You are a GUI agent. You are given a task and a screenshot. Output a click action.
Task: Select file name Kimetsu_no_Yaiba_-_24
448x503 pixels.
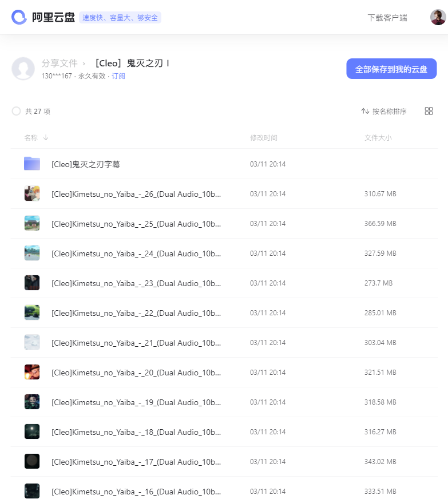click(x=136, y=254)
